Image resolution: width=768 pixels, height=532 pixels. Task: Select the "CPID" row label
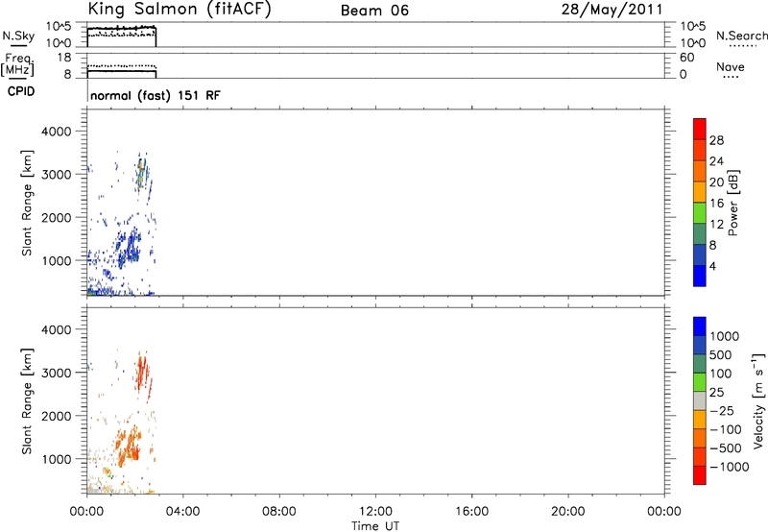point(21,91)
